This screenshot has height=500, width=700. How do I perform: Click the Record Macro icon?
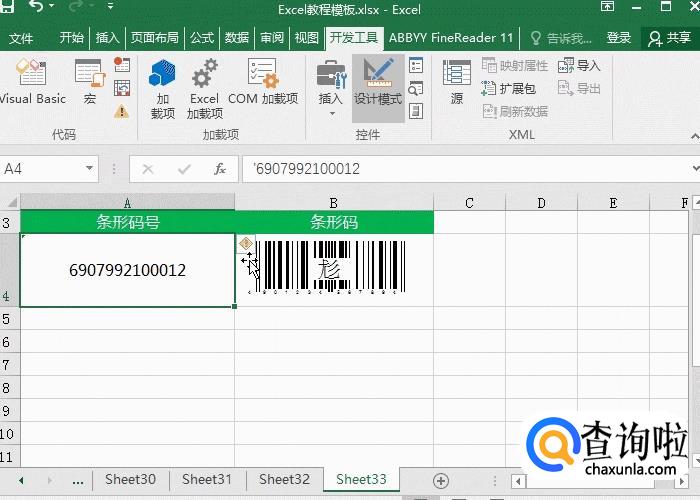point(121,65)
